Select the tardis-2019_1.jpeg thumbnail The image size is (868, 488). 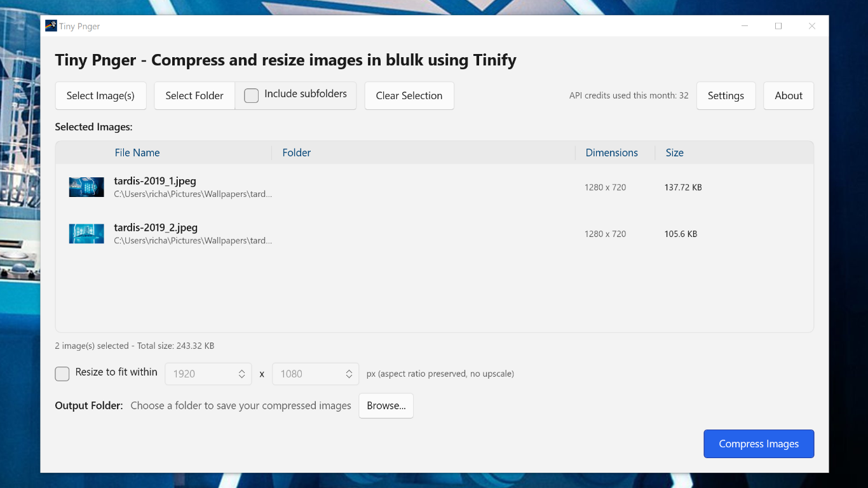coord(86,187)
